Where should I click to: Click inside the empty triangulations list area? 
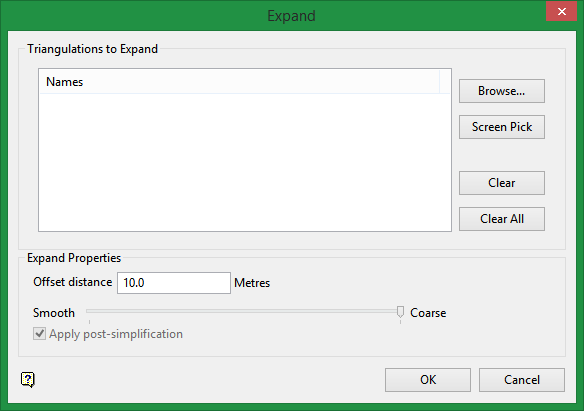point(245,162)
